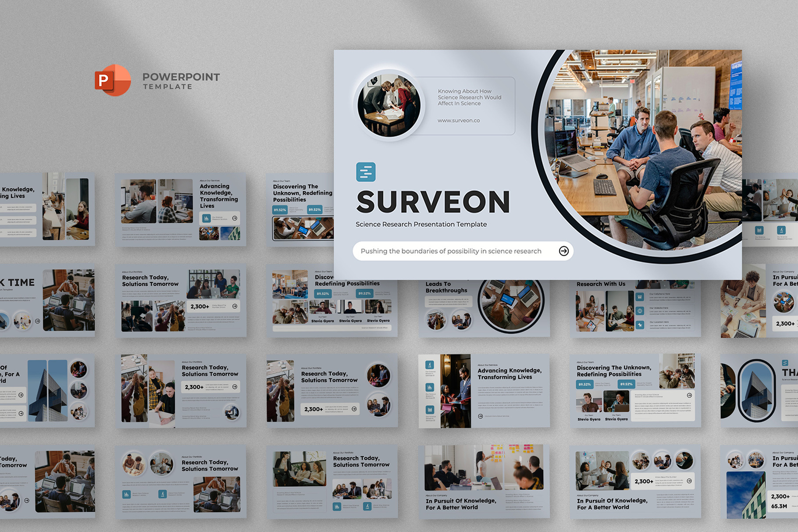Click the telephone icon beside Our Cellphone Here

coord(640,297)
